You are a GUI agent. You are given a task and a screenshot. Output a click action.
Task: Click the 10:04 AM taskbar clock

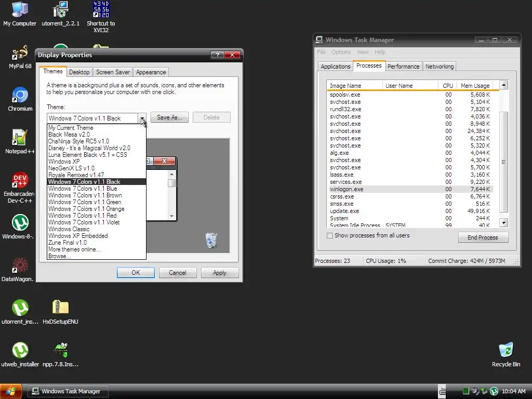pos(513,391)
